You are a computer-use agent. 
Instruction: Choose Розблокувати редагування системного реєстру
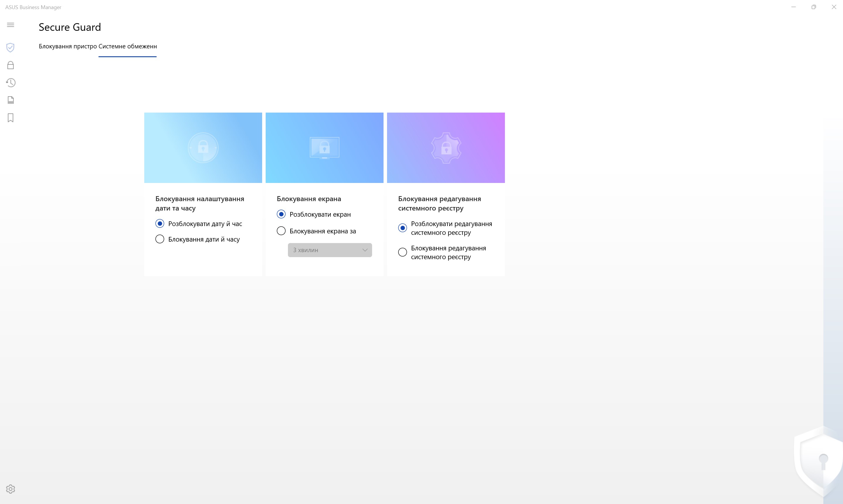(x=403, y=228)
